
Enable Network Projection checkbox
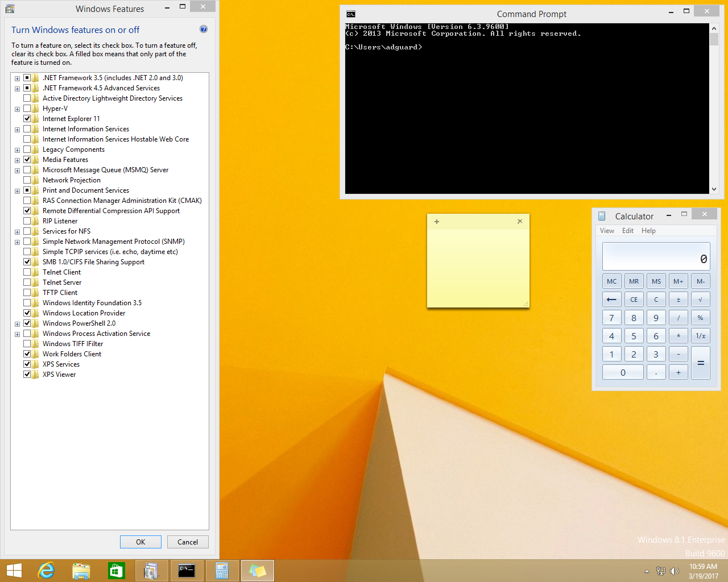coord(27,180)
